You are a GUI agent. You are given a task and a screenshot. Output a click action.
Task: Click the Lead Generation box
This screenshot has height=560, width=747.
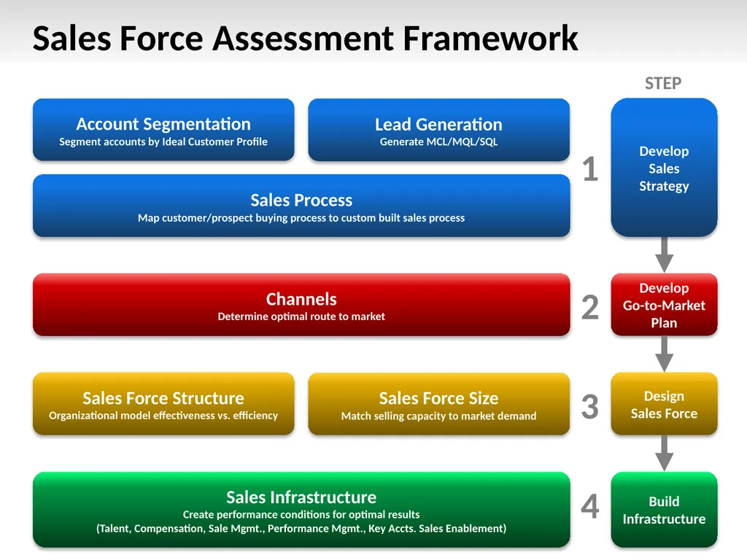(x=438, y=130)
